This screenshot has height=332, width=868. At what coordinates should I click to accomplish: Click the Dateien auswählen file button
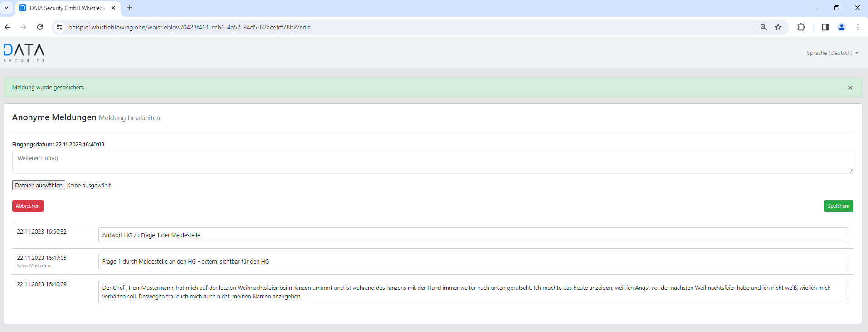tap(39, 185)
